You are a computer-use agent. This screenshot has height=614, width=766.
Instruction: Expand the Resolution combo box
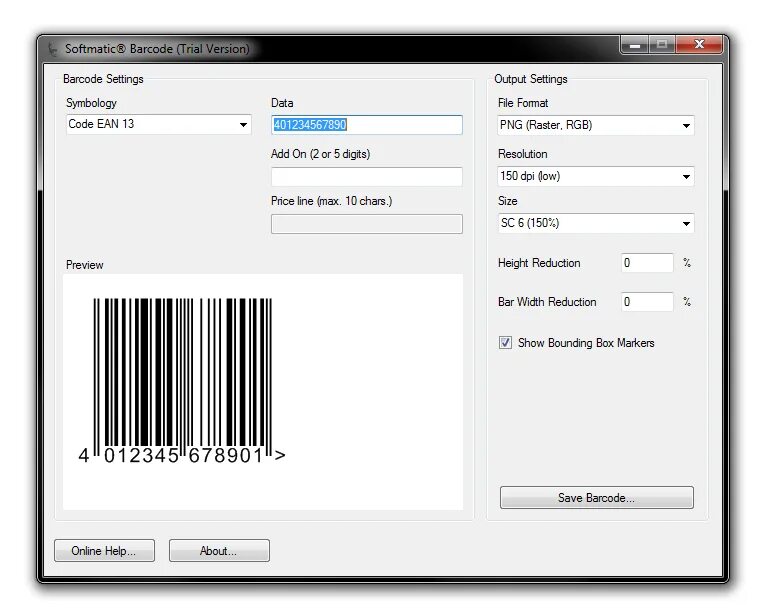596,176
